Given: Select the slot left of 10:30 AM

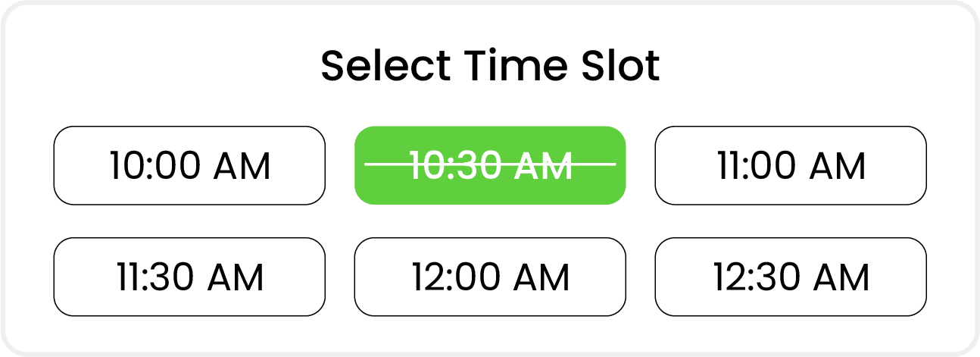Looking at the screenshot, I should pyautogui.click(x=189, y=165).
